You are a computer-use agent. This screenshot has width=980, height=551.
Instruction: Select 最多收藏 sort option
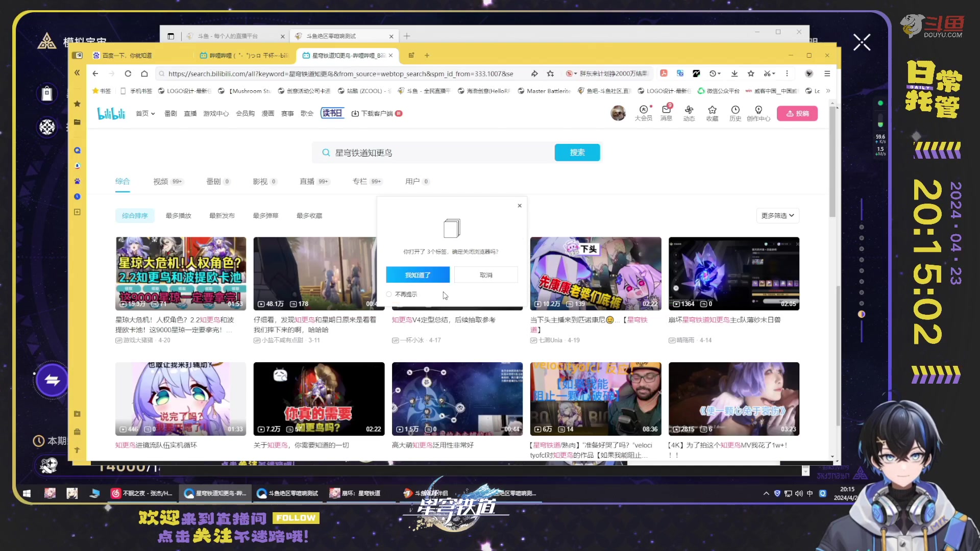309,216
